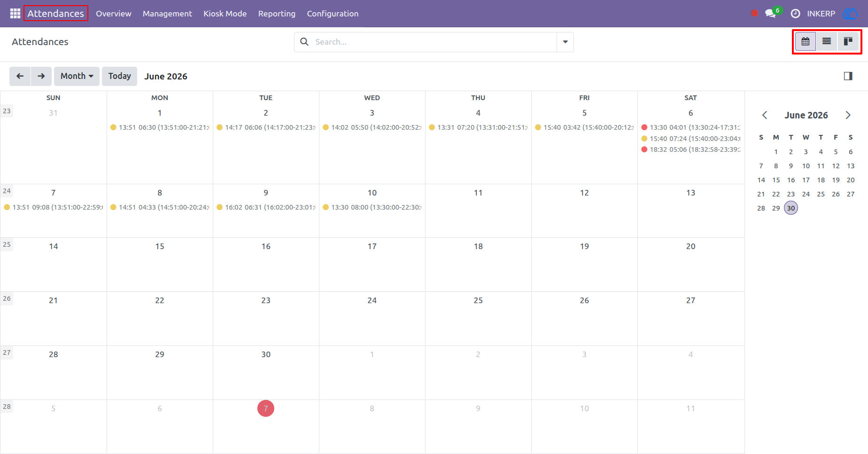Screen dimensions: 868x454
Task: Click the Attendances app title
Action: pos(55,14)
